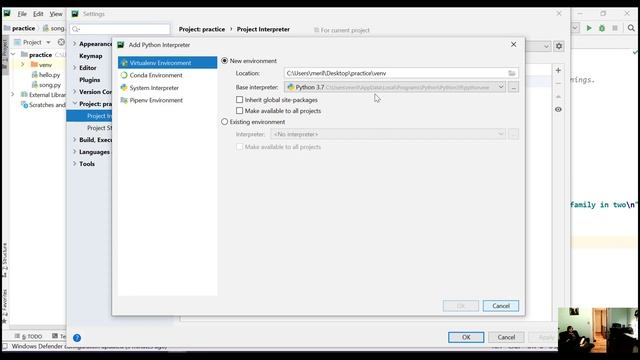Choose the New environment radio button
Screen dimensions: 640x360
pyautogui.click(x=224, y=61)
